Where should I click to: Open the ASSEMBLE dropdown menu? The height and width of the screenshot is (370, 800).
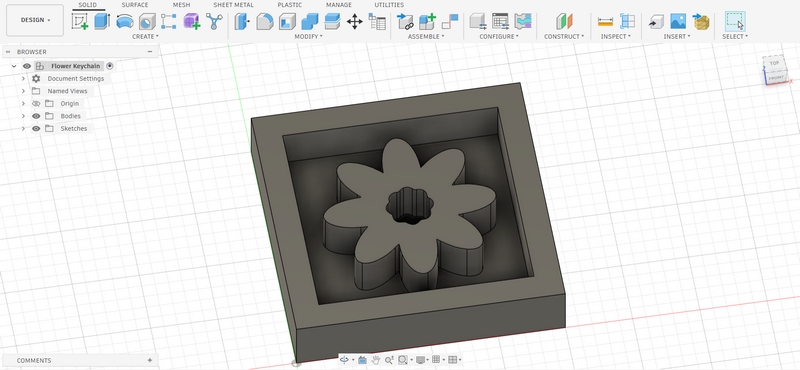point(426,37)
